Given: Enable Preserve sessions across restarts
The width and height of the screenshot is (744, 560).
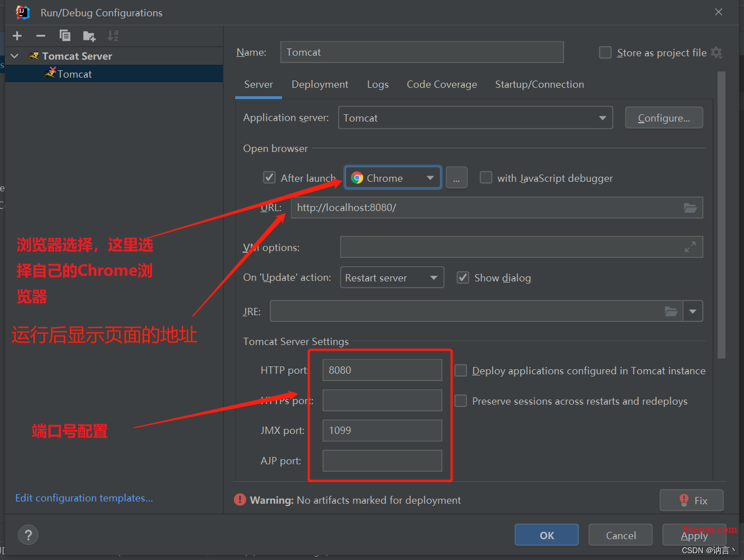Looking at the screenshot, I should pyautogui.click(x=461, y=401).
